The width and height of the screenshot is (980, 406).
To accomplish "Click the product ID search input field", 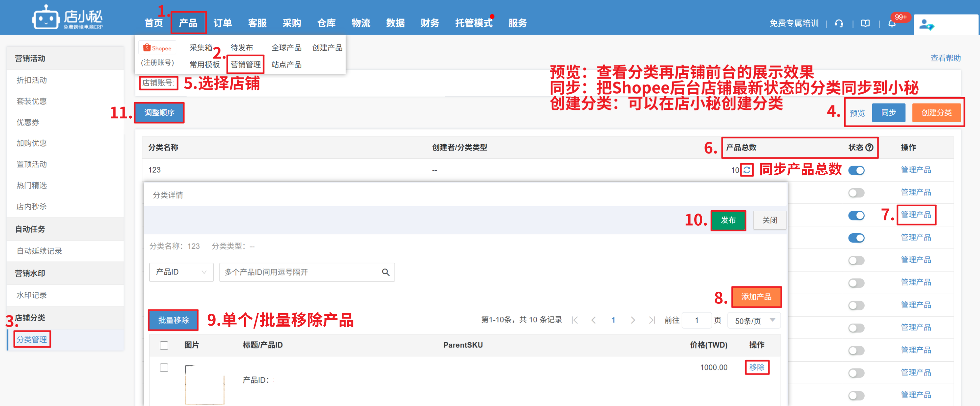I will pos(301,272).
